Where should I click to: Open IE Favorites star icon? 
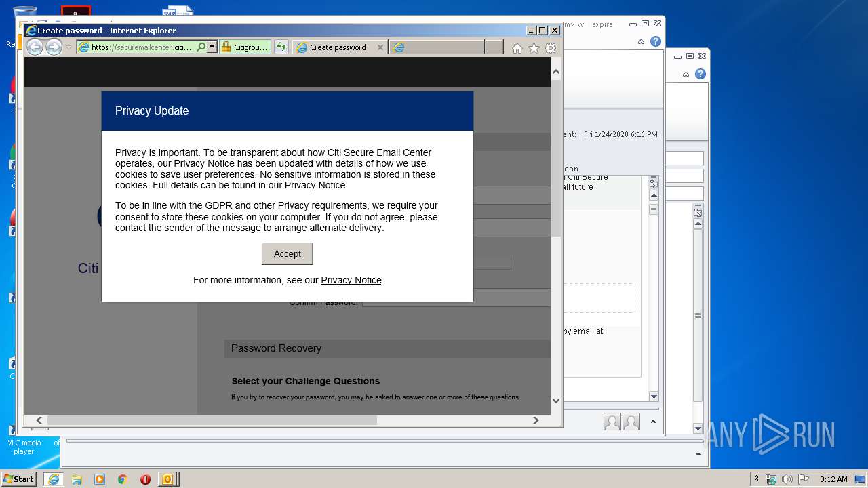[x=534, y=48]
